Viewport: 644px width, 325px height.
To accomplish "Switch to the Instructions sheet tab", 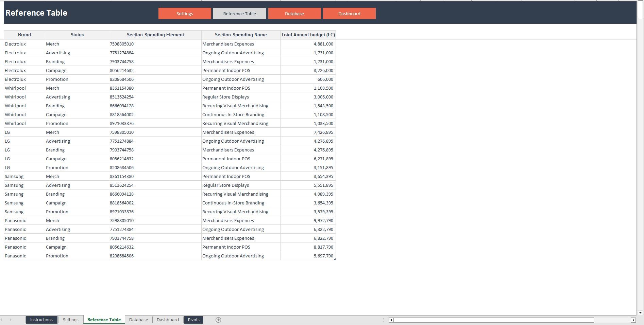I will coord(41,320).
